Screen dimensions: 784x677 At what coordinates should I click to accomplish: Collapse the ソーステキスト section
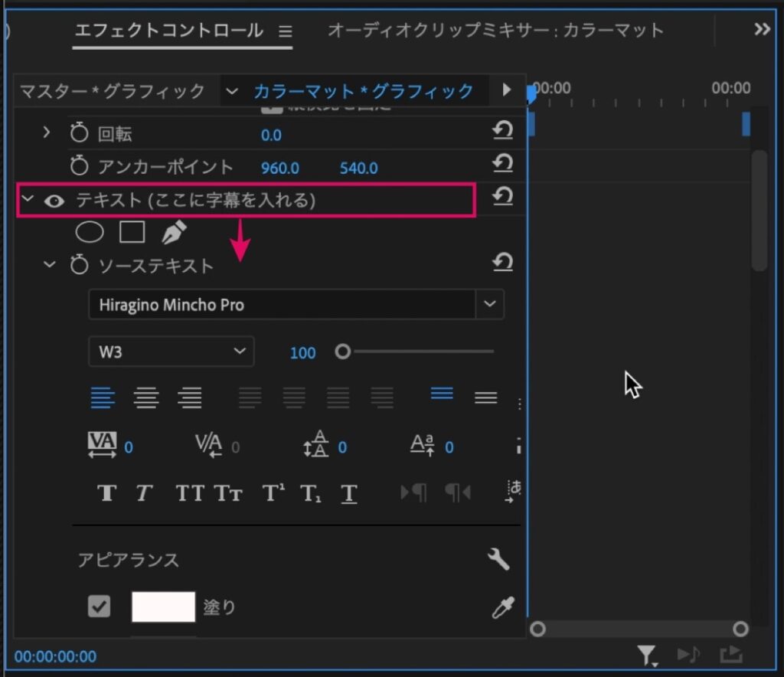point(50,264)
